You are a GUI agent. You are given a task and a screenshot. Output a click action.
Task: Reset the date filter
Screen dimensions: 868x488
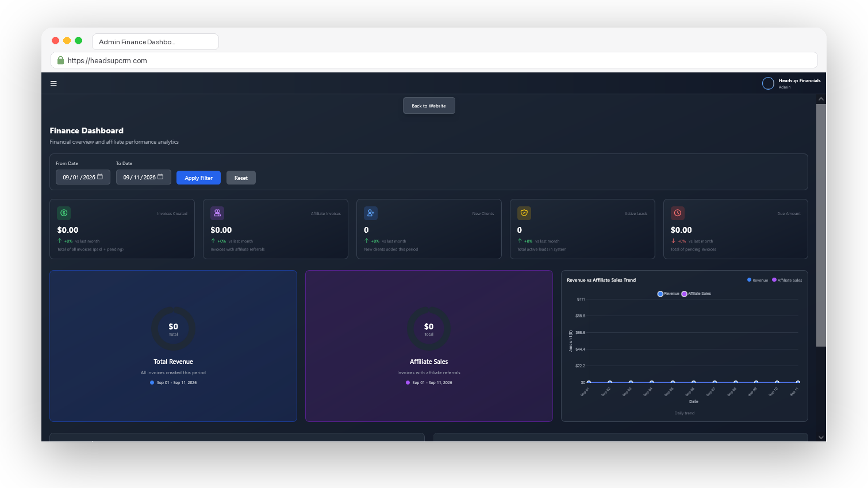click(x=241, y=178)
